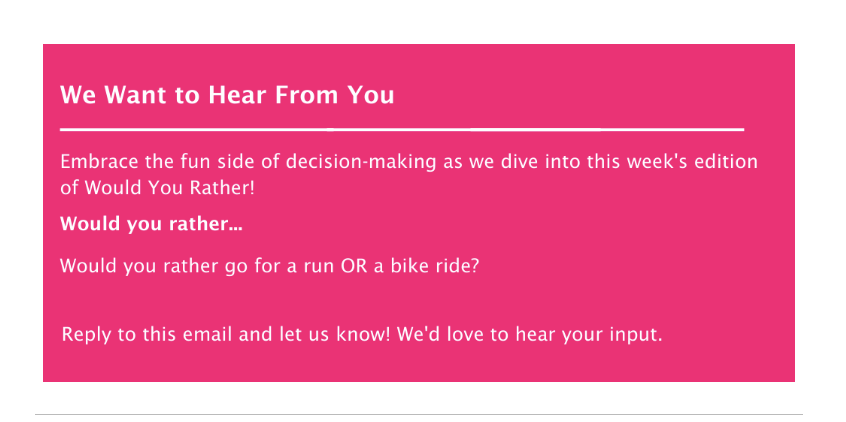Click empty pink area below the reply line
The image size is (846, 422).
tap(418, 365)
